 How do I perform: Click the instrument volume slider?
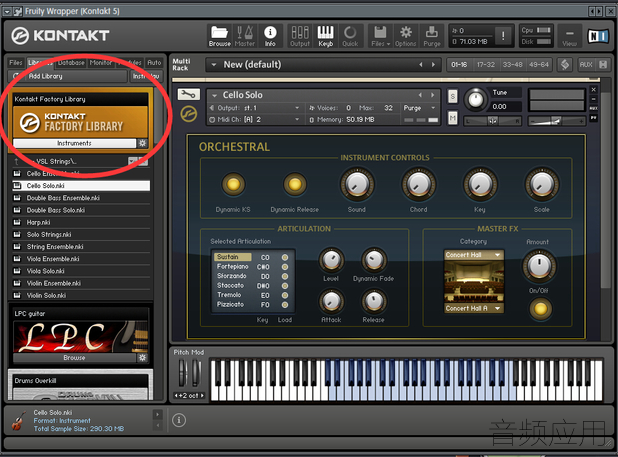[x=556, y=121]
